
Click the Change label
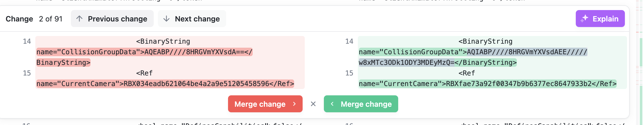19,19
